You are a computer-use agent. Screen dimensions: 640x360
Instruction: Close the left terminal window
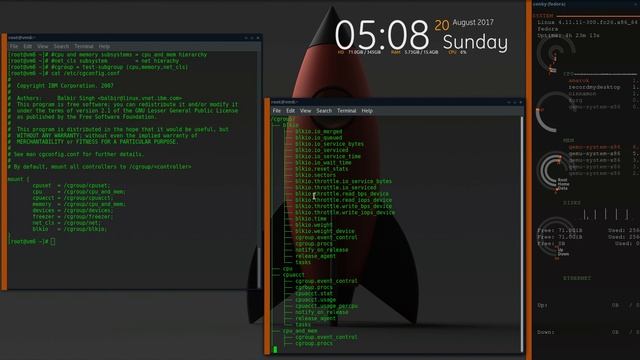point(258,38)
